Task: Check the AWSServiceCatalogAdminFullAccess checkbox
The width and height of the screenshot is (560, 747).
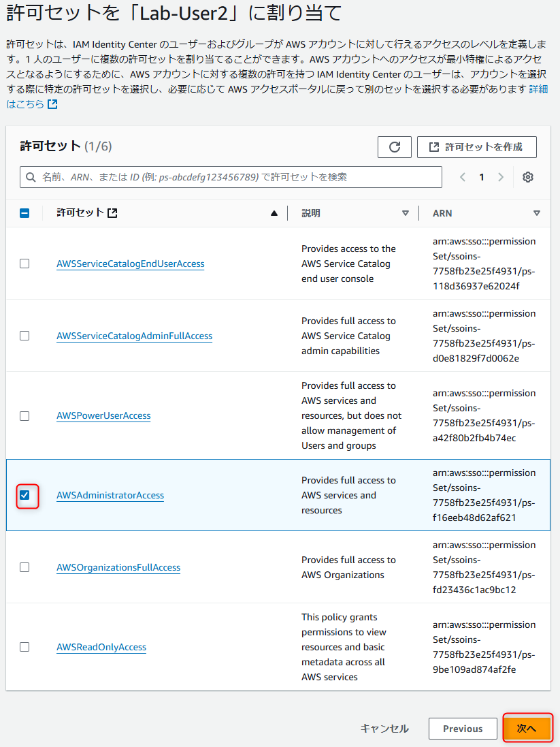Action: tap(24, 336)
